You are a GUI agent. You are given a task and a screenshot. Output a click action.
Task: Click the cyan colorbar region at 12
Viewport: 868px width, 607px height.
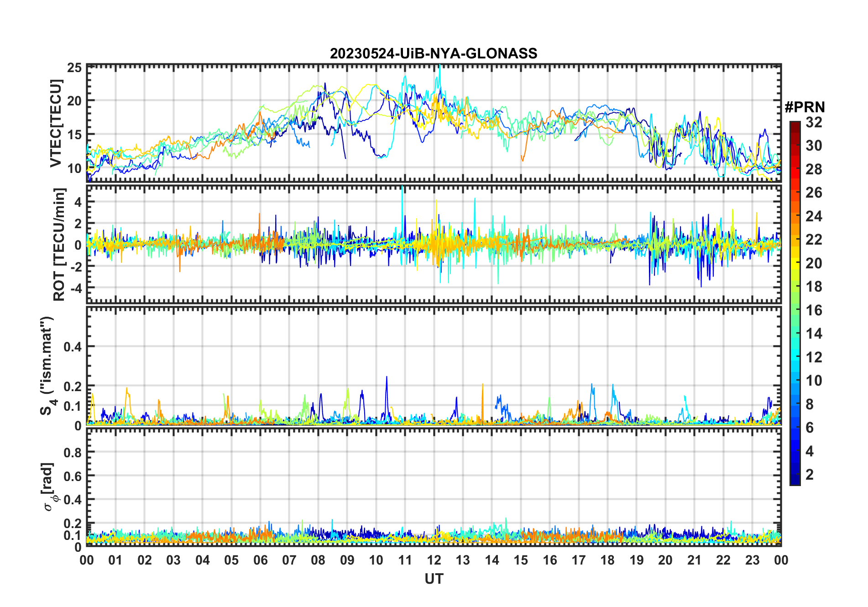(795, 357)
